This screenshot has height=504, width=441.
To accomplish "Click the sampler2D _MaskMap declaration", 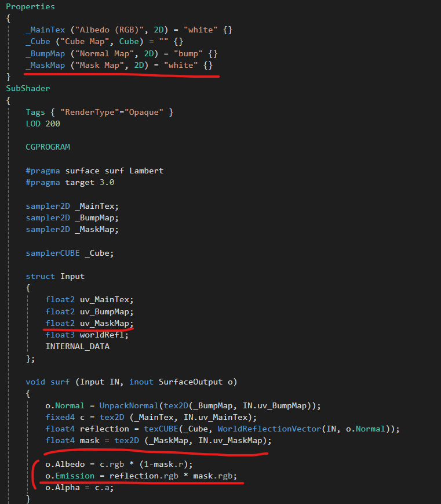I will click(72, 229).
